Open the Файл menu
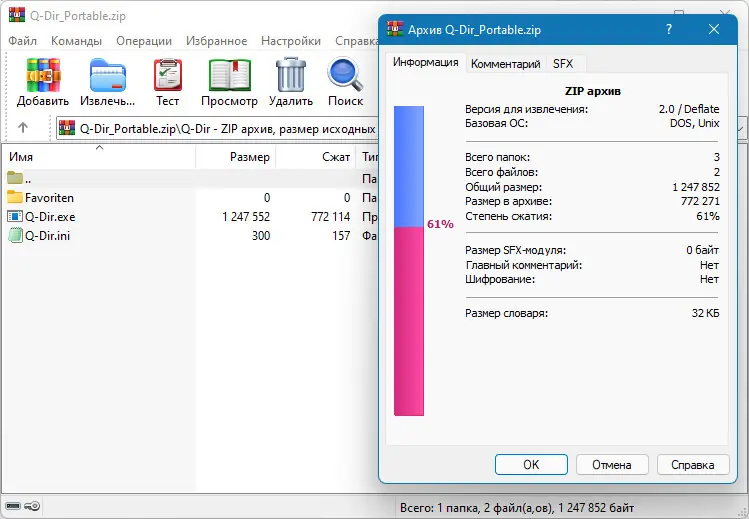 22,41
